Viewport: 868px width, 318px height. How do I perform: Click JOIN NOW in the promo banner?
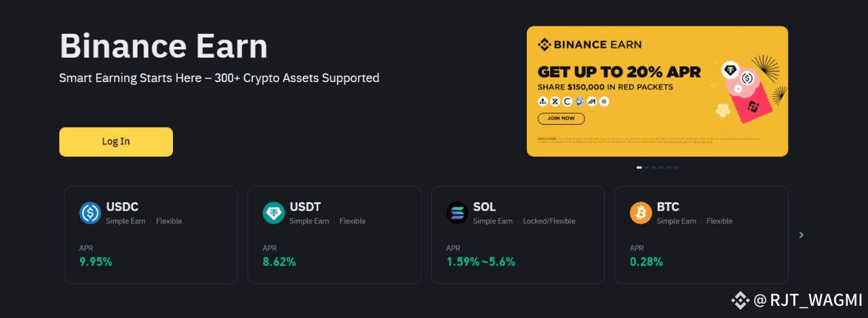pos(561,119)
